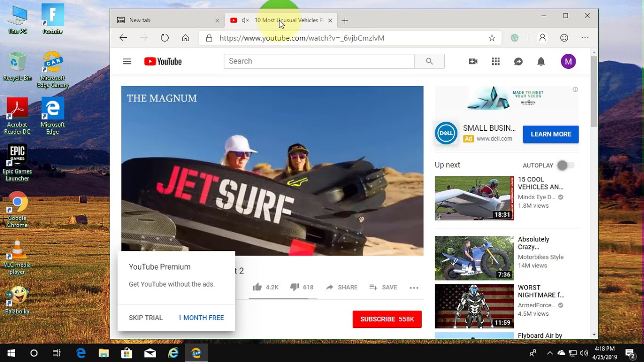Open the Action Center notifications
Viewport: 644px width, 362px height.
[630, 353]
